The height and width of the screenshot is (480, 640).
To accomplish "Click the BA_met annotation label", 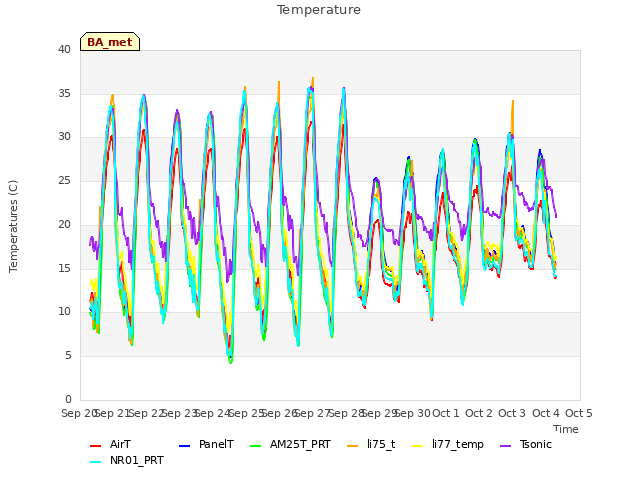I will tap(110, 42).
